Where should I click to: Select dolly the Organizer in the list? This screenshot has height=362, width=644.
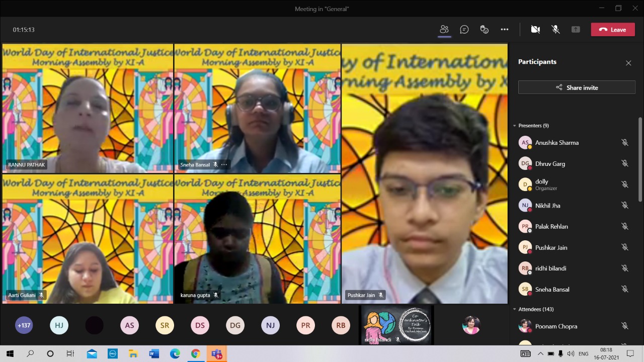542,185
